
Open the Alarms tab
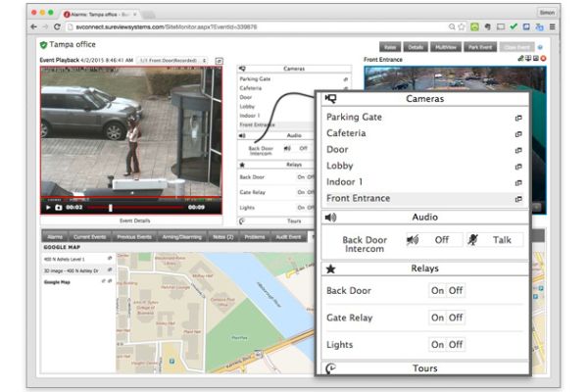click(55, 237)
